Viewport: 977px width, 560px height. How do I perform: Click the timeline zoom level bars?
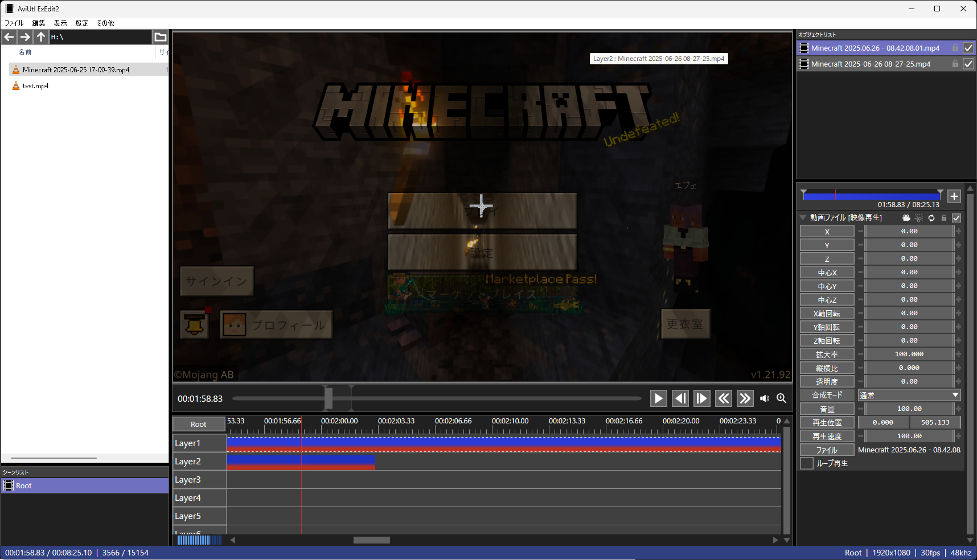click(x=199, y=540)
